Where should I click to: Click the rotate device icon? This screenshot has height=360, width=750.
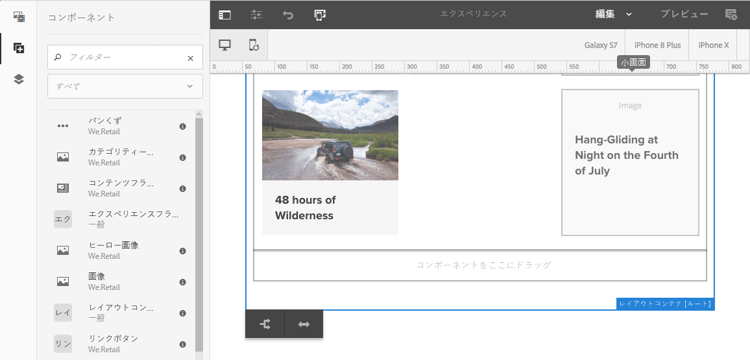point(254,45)
